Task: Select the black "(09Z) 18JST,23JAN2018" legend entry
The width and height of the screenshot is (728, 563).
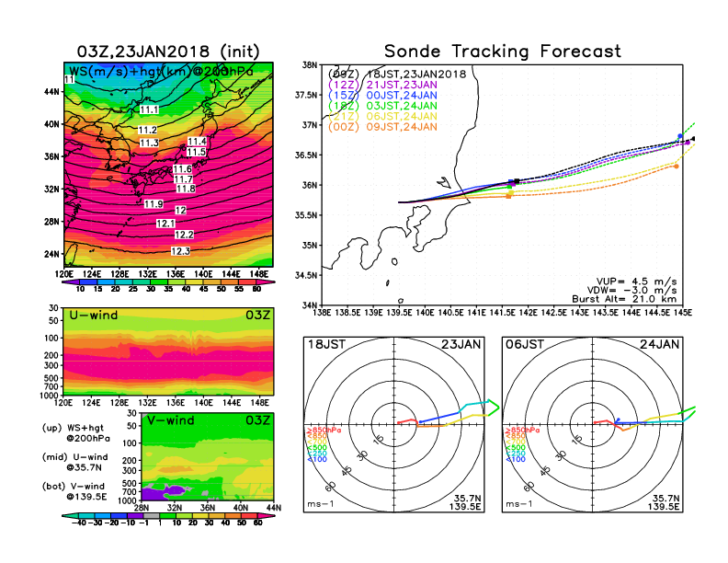Action: click(x=397, y=75)
